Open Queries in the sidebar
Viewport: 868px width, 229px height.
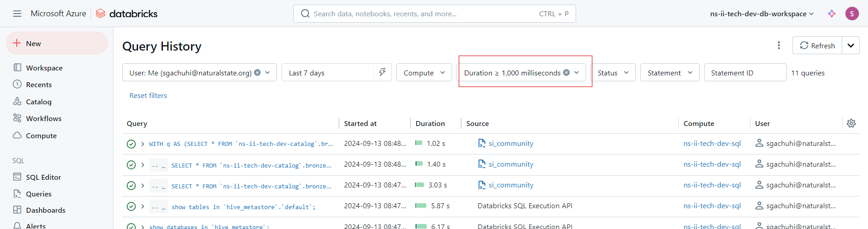point(38,194)
